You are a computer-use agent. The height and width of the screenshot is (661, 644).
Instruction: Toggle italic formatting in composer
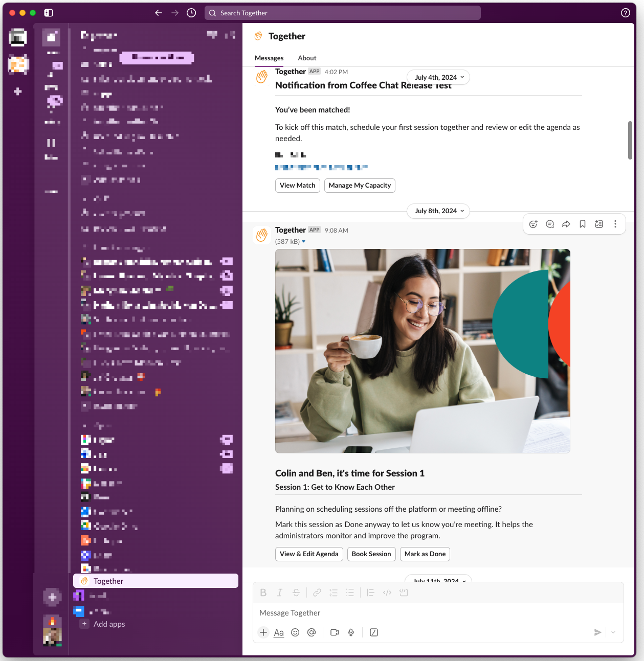click(x=279, y=592)
